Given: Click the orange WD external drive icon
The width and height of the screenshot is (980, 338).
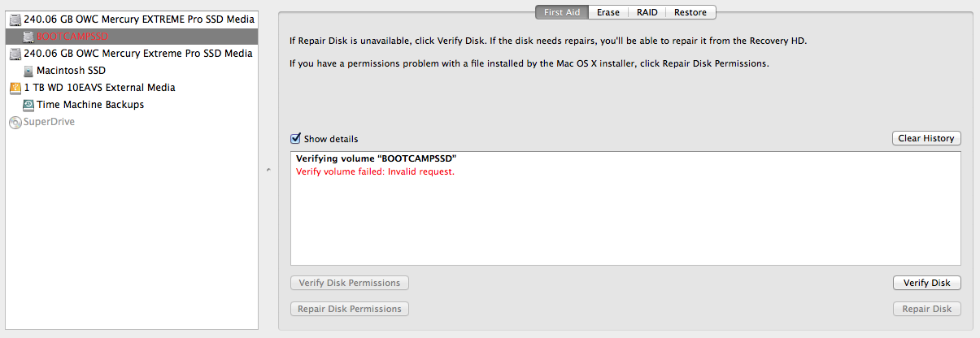Looking at the screenshot, I should [x=15, y=88].
